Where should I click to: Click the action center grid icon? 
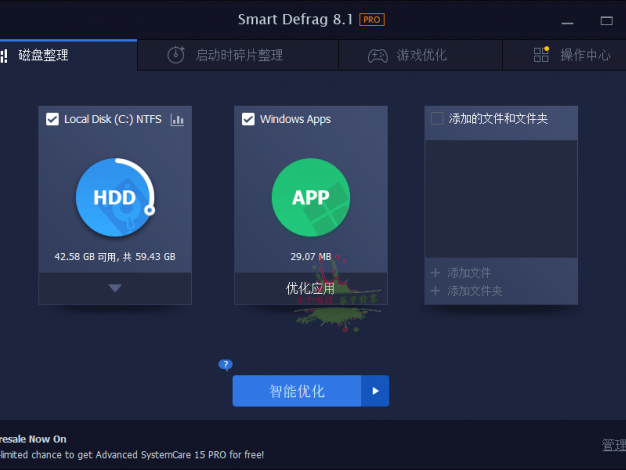[x=541, y=54]
